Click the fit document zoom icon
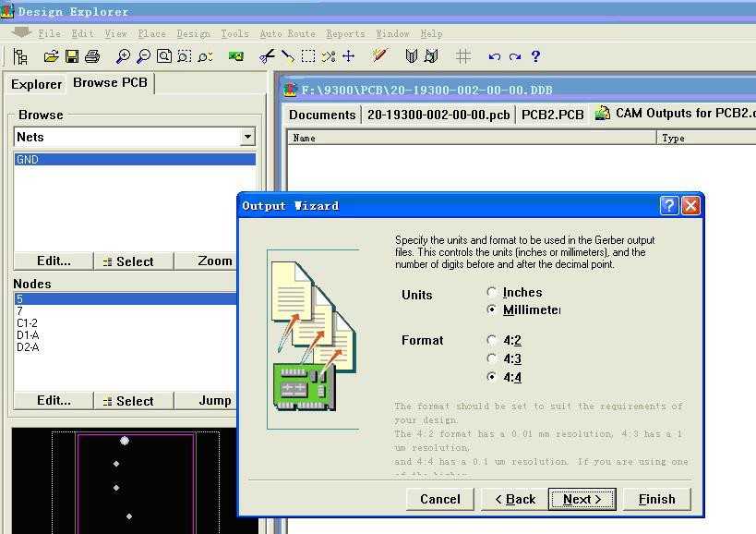The height and width of the screenshot is (534, 756). (164, 56)
